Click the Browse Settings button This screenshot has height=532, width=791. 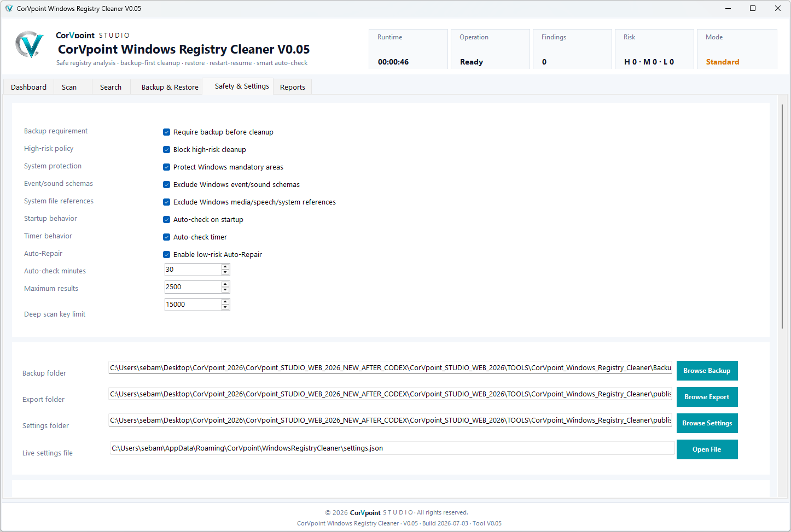707,423
